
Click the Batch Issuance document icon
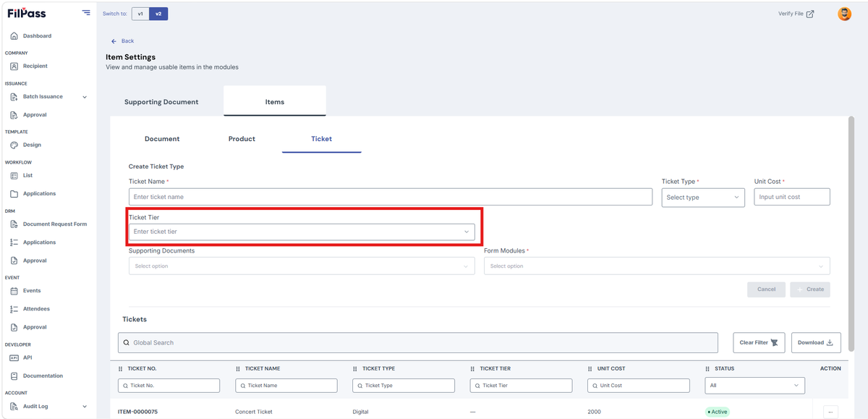click(14, 96)
